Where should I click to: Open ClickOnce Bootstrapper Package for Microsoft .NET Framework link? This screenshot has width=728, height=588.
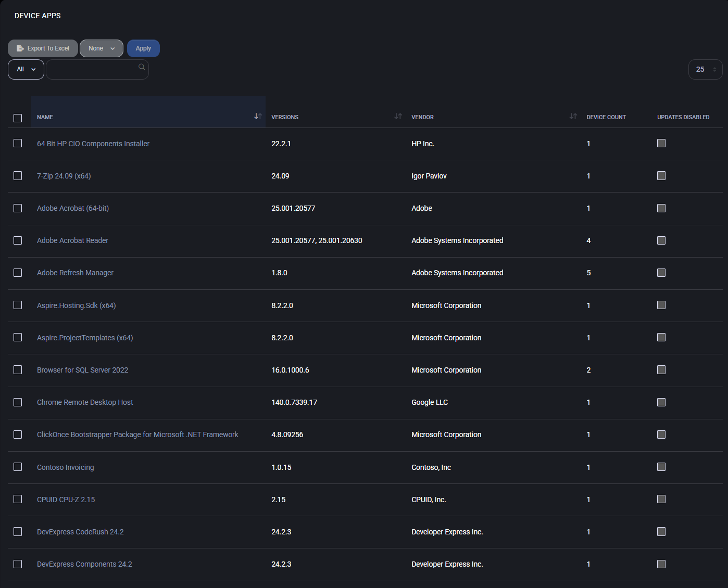click(x=137, y=434)
